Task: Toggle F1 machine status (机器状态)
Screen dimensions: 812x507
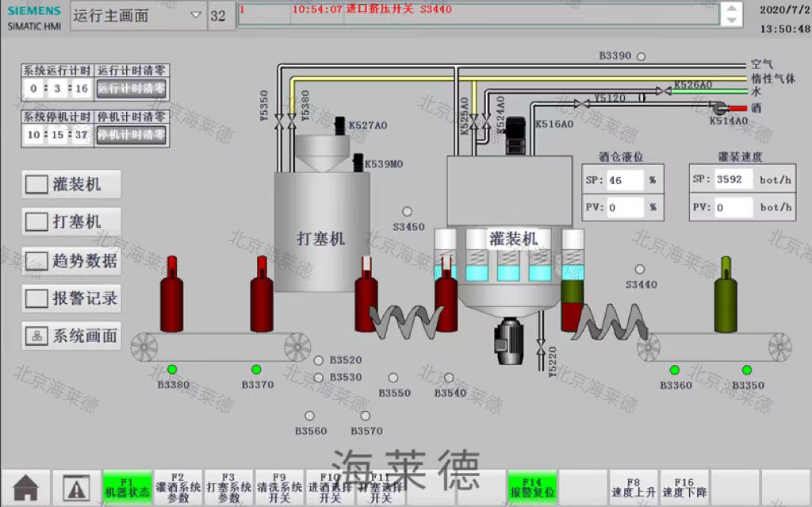Action: coord(127,486)
